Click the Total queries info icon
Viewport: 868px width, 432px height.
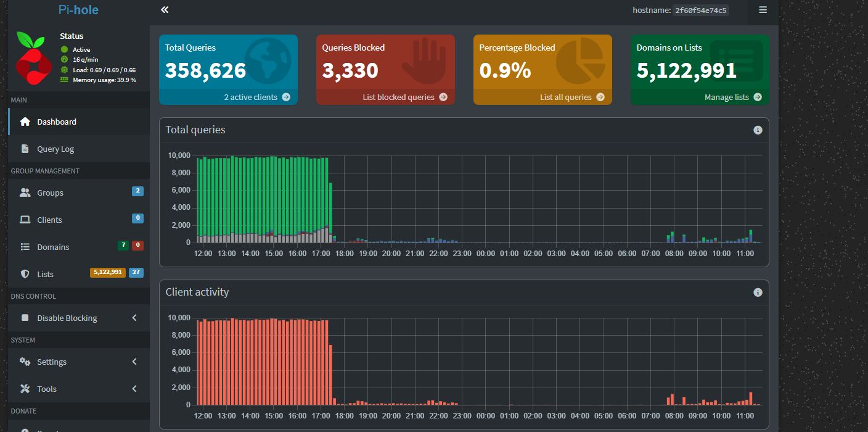(x=758, y=130)
